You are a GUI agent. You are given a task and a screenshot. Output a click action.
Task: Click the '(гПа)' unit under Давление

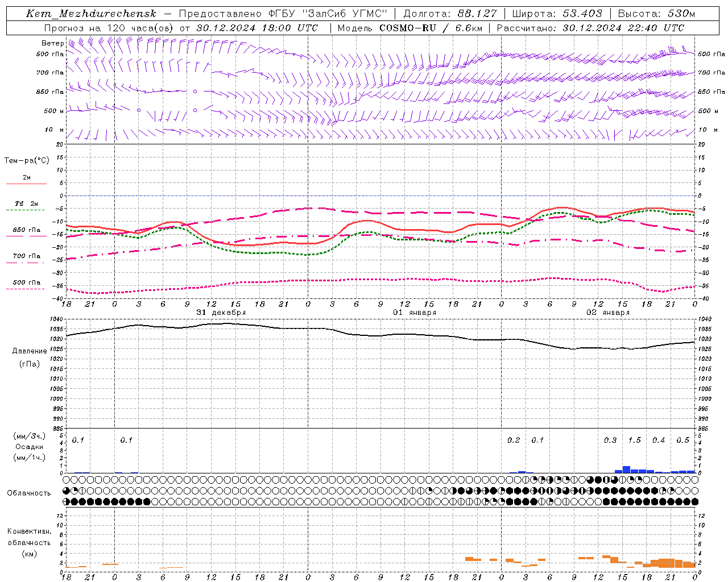coord(30,364)
